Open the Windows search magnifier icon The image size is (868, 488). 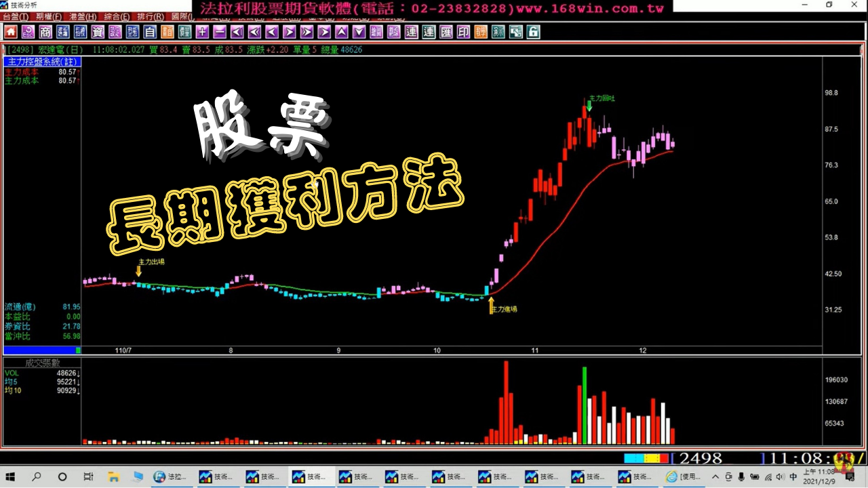click(x=37, y=476)
